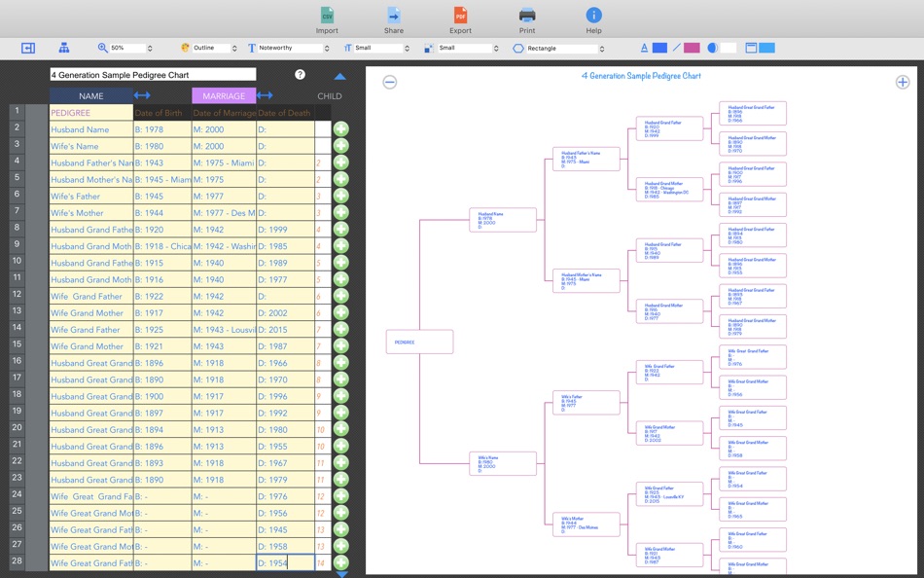
Task: Open Help from the top toolbar
Action: click(593, 15)
